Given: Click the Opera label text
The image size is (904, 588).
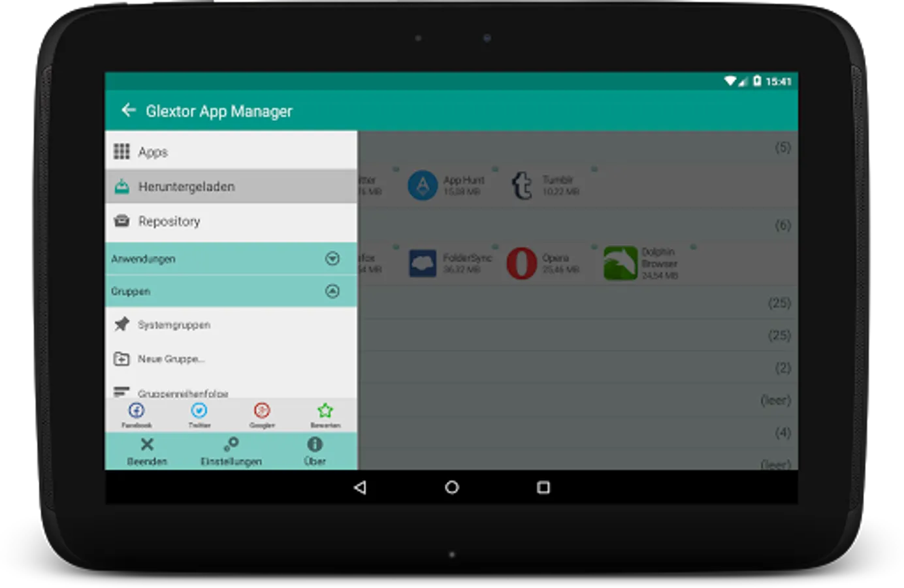Looking at the screenshot, I should point(555,257).
